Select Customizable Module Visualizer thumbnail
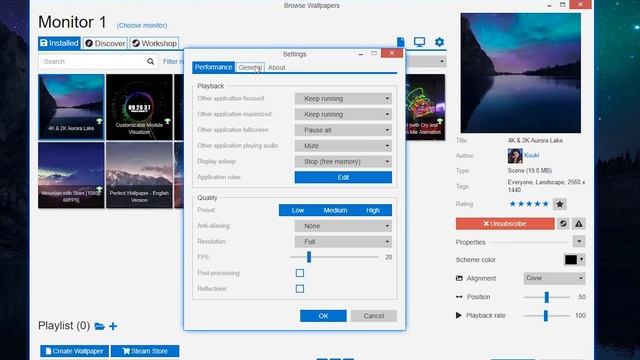Viewport: 640px width, 360px height. tap(139, 107)
